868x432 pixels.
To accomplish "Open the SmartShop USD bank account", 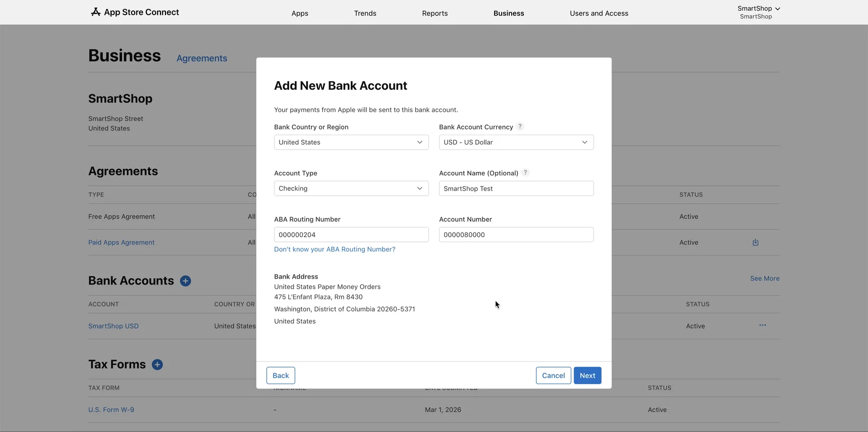I will (114, 326).
